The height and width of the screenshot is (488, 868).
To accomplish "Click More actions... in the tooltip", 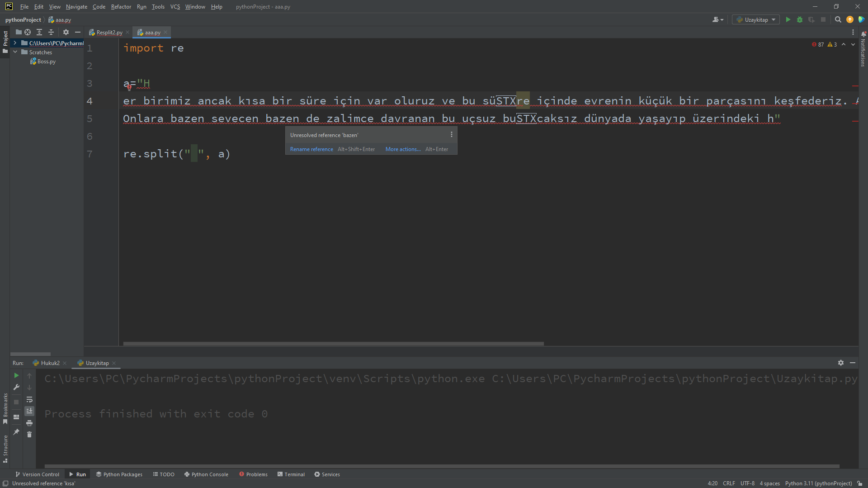I will click(403, 149).
